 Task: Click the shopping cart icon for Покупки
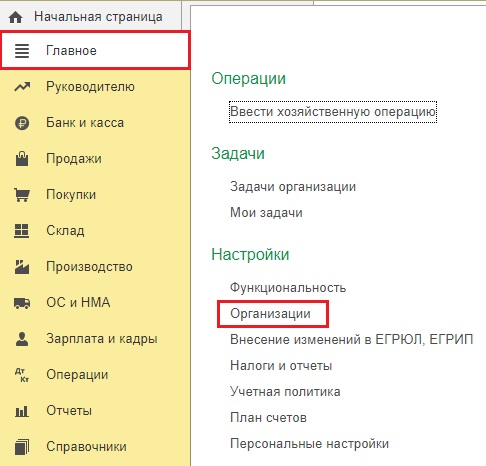(x=22, y=195)
